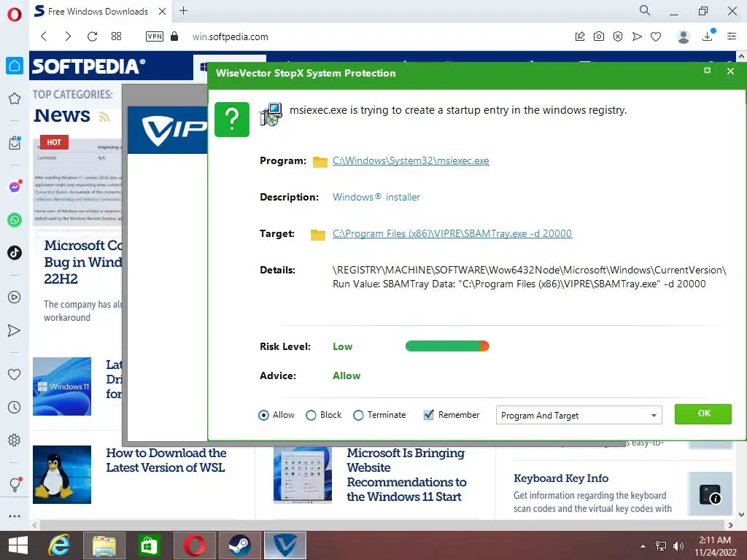
Task: Confirm with the green OK button
Action: pyautogui.click(x=703, y=414)
